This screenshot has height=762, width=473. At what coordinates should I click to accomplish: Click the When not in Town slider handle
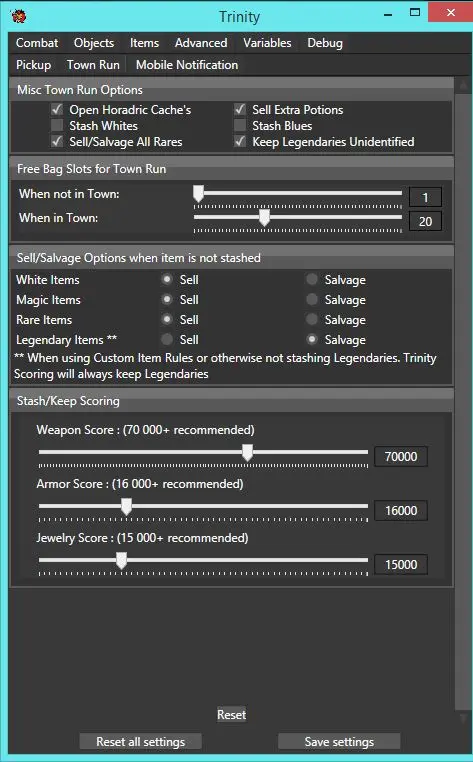click(198, 193)
